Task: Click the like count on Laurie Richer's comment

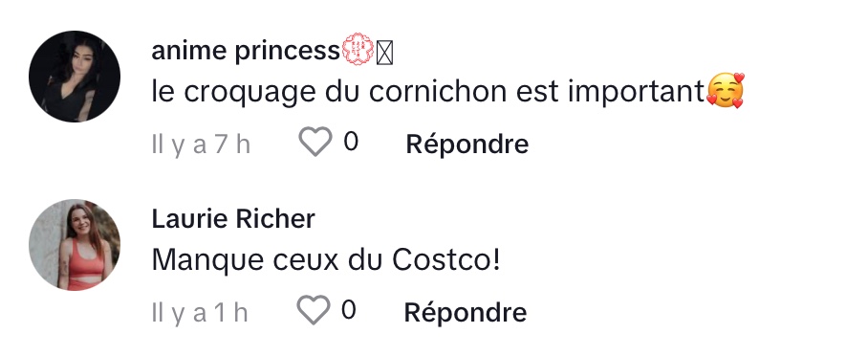Action: tap(349, 310)
